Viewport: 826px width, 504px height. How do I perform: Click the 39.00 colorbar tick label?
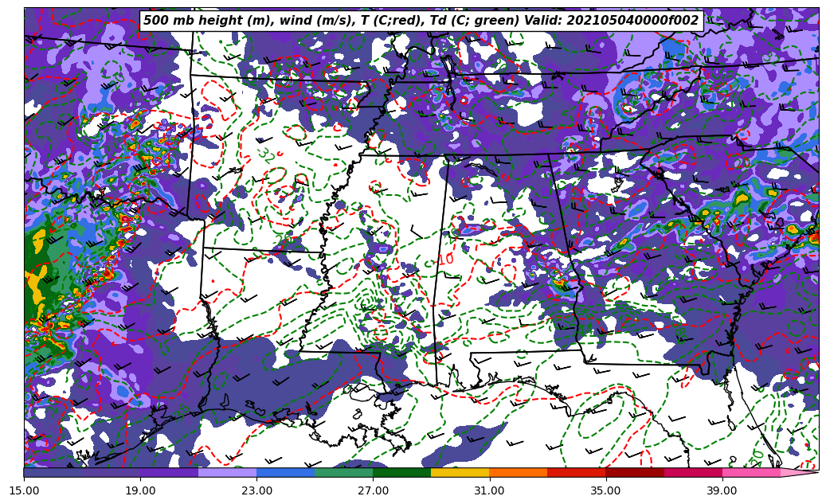722,490
